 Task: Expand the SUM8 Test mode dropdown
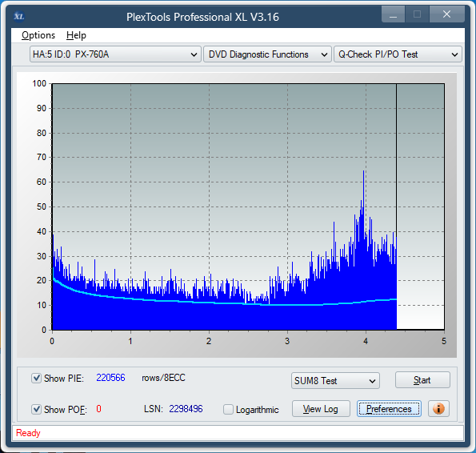coord(335,381)
